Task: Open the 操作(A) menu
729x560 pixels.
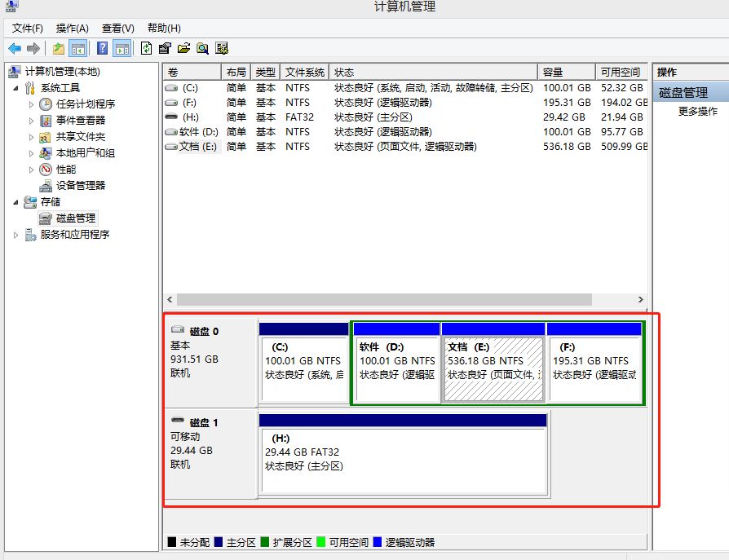Action: pyautogui.click(x=72, y=29)
